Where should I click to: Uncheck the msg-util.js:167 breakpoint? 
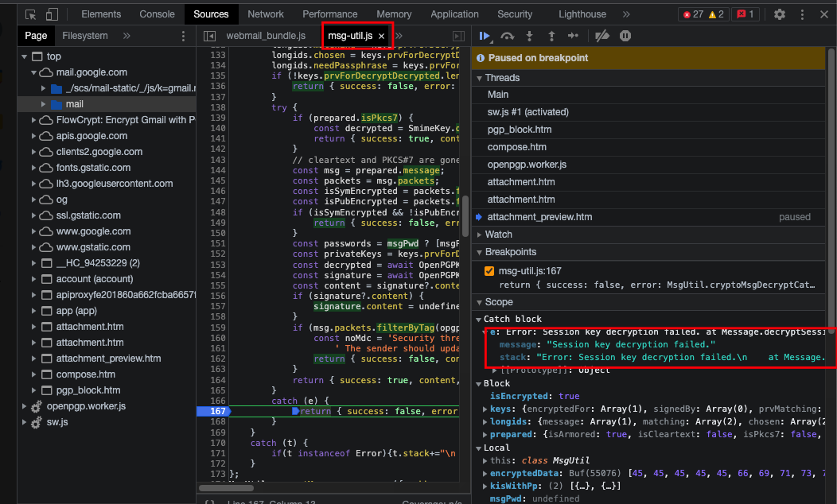[489, 269]
